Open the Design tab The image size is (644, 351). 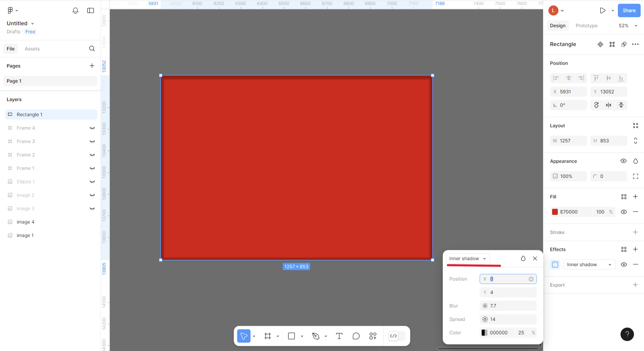coord(557,26)
